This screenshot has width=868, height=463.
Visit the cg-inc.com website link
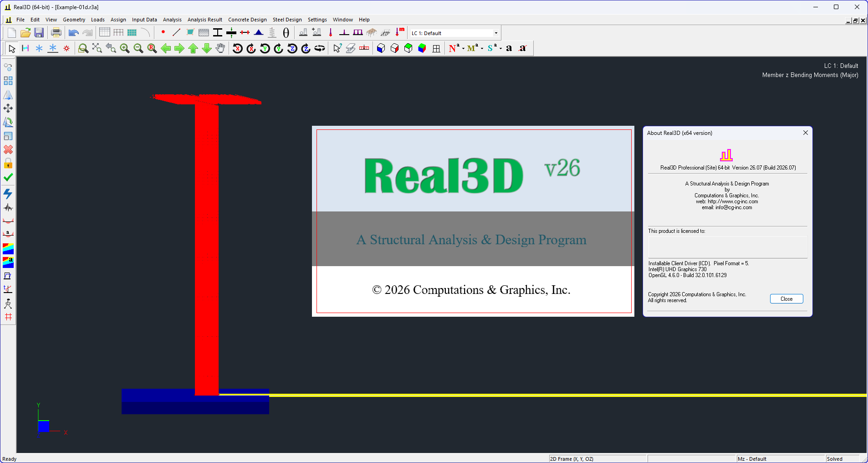coord(734,201)
